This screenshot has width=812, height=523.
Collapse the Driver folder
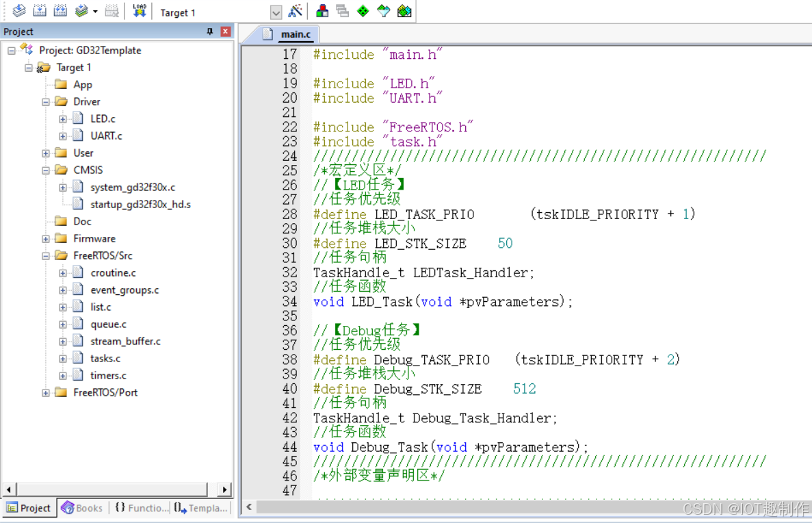coord(46,102)
